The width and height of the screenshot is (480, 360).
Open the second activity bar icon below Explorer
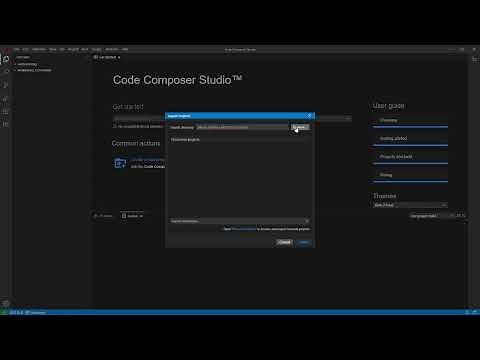(6, 72)
